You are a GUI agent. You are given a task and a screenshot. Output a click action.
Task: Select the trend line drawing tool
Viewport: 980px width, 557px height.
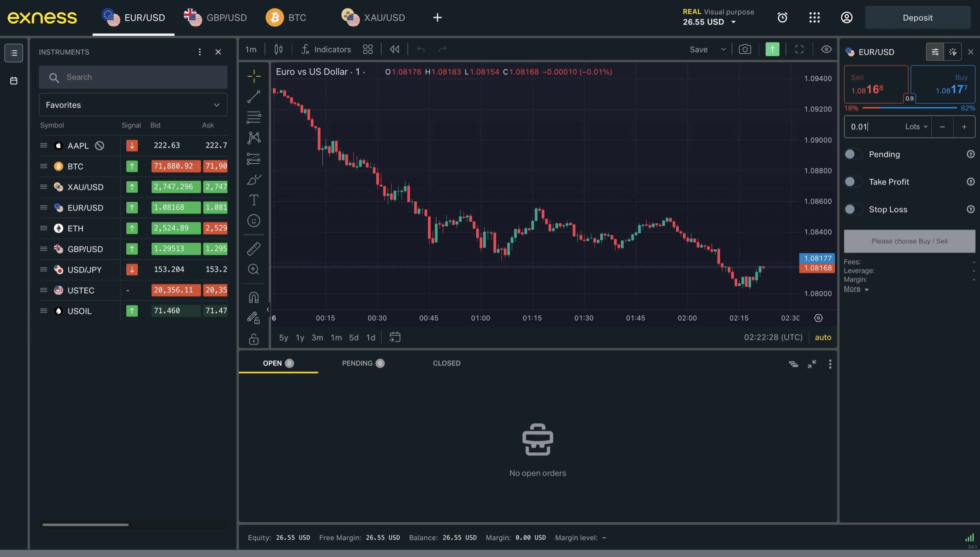[x=254, y=97]
